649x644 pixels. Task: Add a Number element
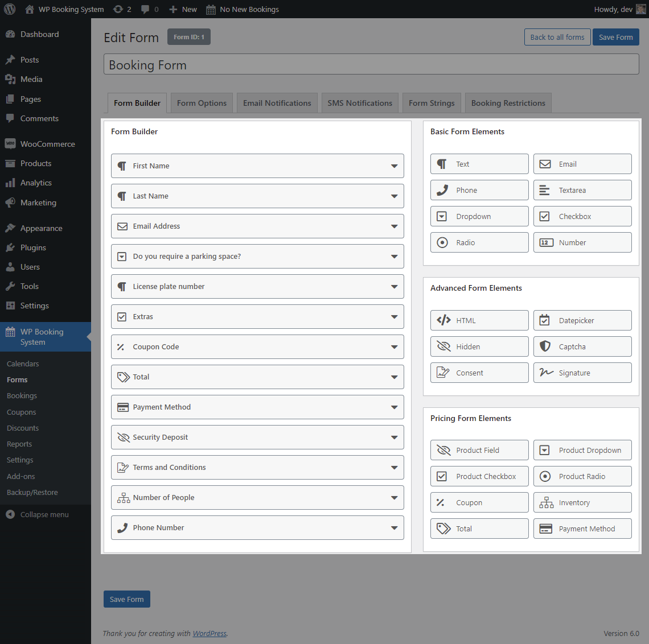(582, 242)
